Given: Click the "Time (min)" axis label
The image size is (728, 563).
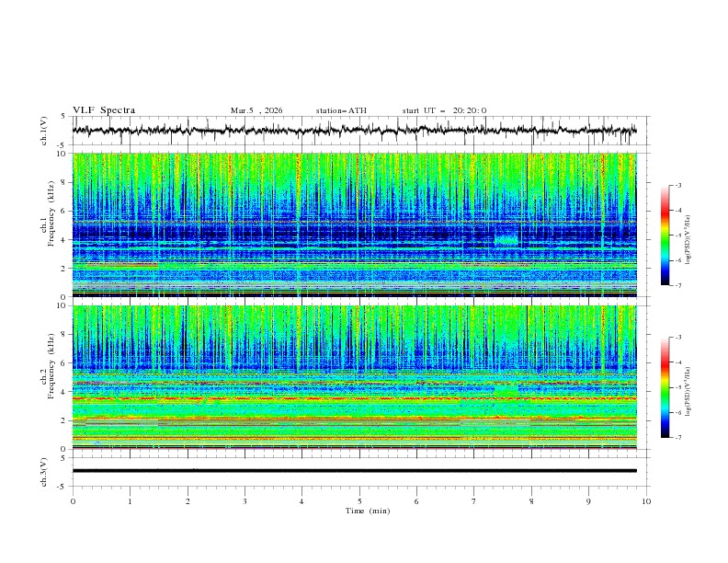Looking at the screenshot, I should [x=366, y=510].
